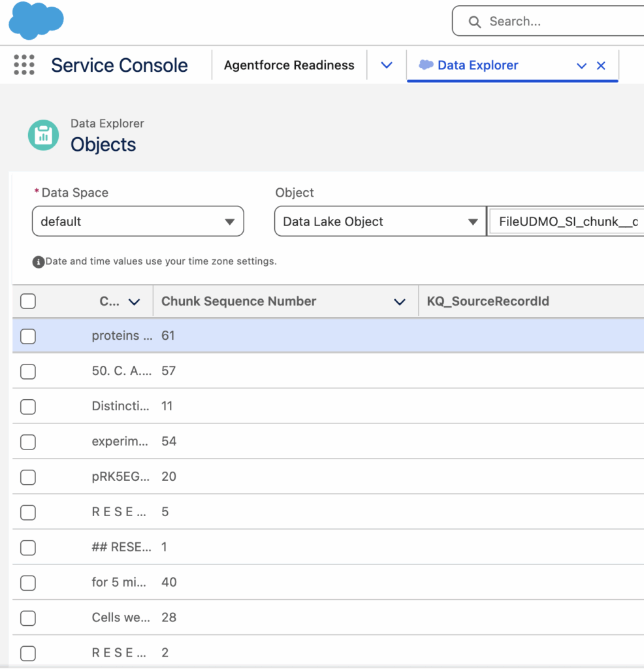Click the sequence number 20 cell
The image size is (644, 669).
[x=169, y=476]
